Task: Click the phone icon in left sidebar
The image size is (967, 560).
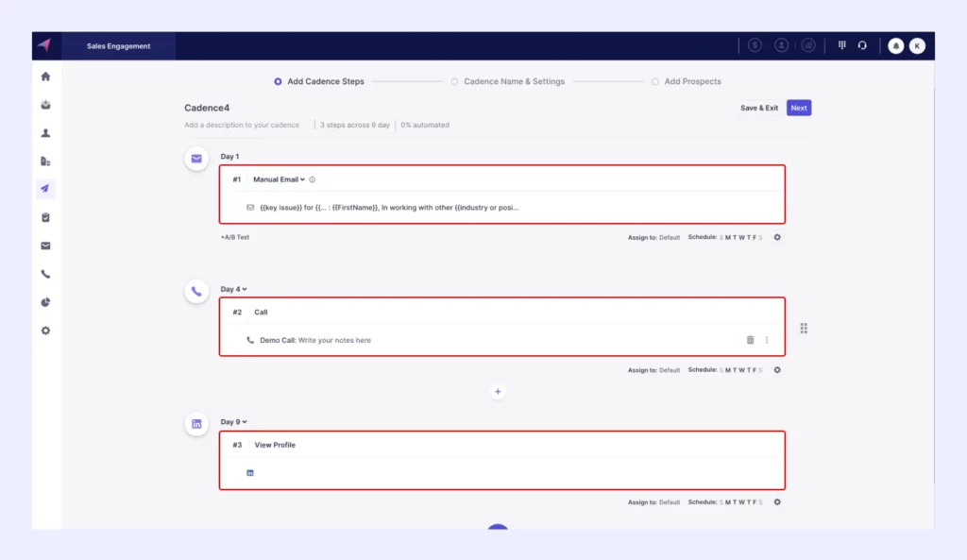Action: point(45,275)
